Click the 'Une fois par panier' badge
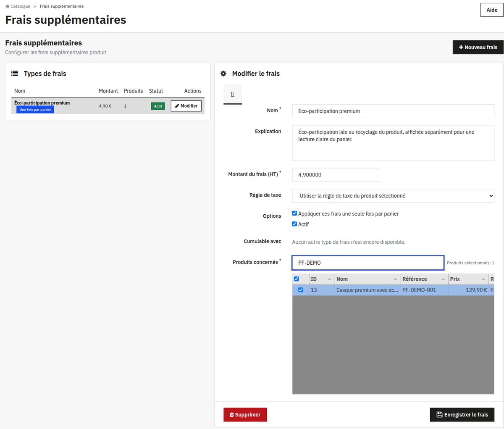Image resolution: width=504 pixels, height=429 pixels. click(35, 110)
